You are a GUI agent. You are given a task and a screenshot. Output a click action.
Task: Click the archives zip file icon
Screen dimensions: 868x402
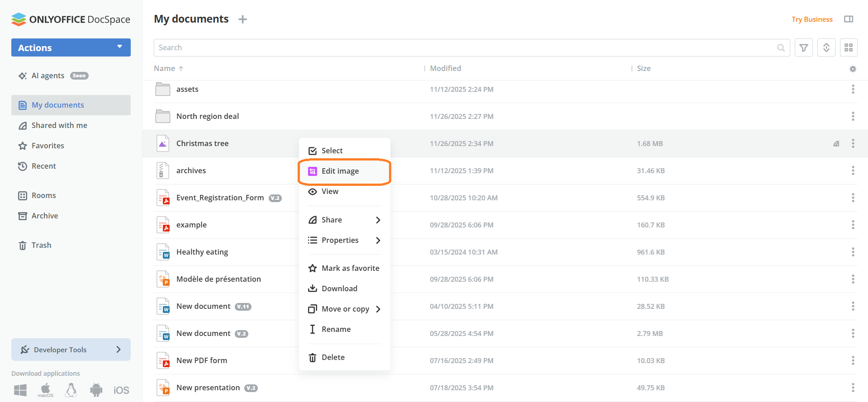pos(163,170)
